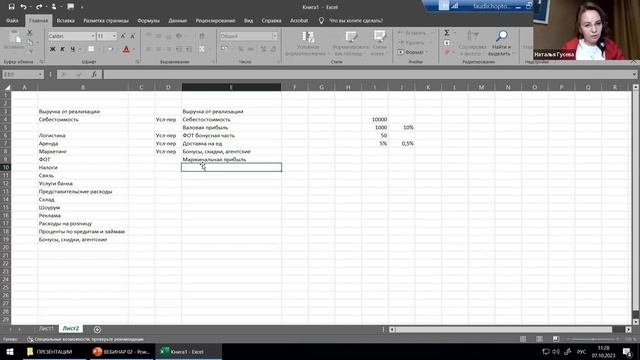The height and width of the screenshot is (360, 640).
Task: Open the Файл tab
Action: pos(12,20)
